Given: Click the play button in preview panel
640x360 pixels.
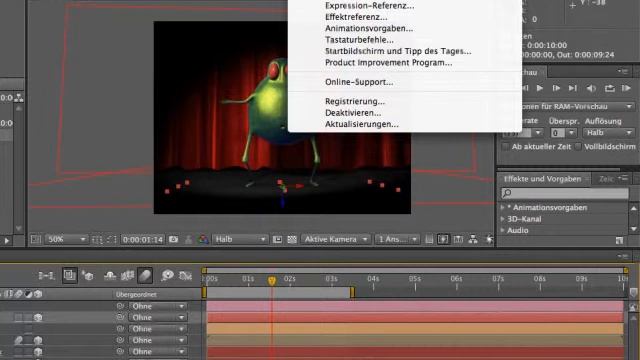Looking at the screenshot, I should tap(540, 88).
